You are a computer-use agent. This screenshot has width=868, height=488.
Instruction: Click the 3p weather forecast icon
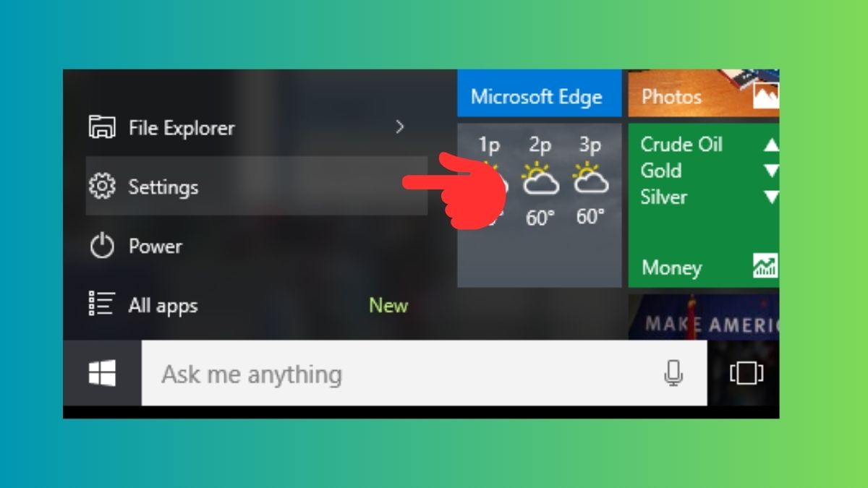[590, 179]
